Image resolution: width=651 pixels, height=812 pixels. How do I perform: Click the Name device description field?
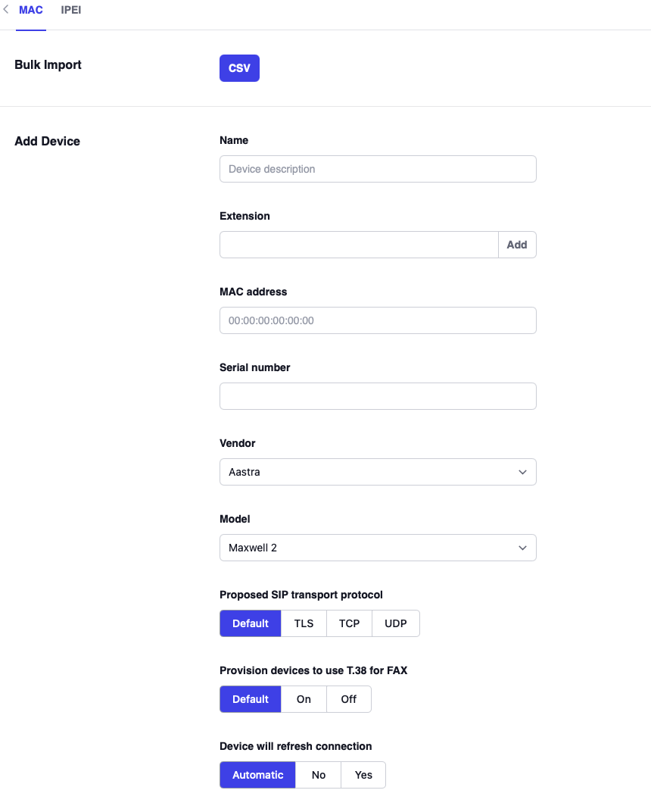tap(378, 169)
